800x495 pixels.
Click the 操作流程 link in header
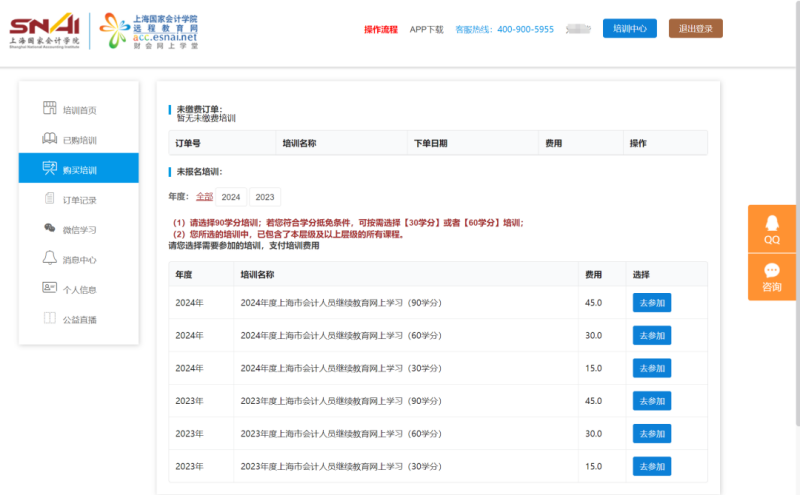pos(380,30)
